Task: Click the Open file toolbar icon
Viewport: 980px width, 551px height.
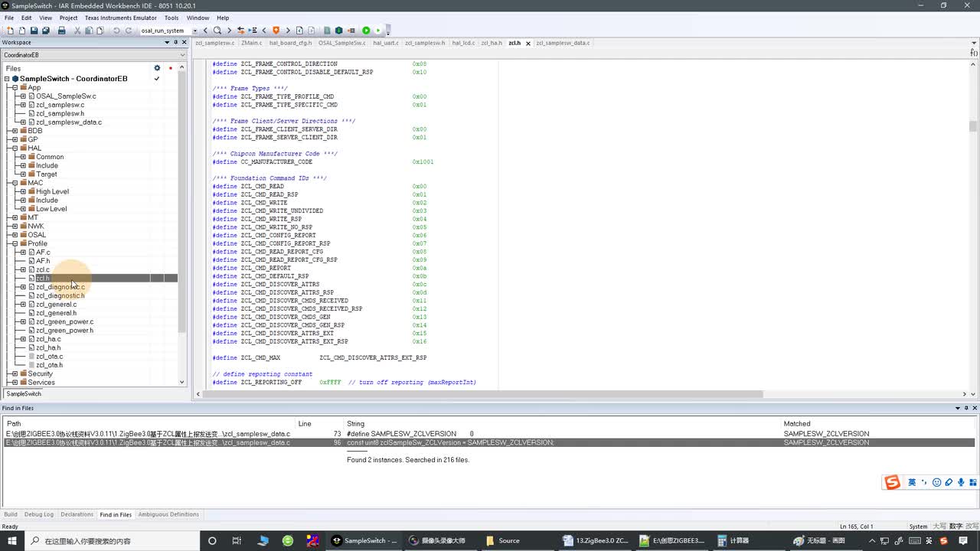Action: click(x=21, y=31)
